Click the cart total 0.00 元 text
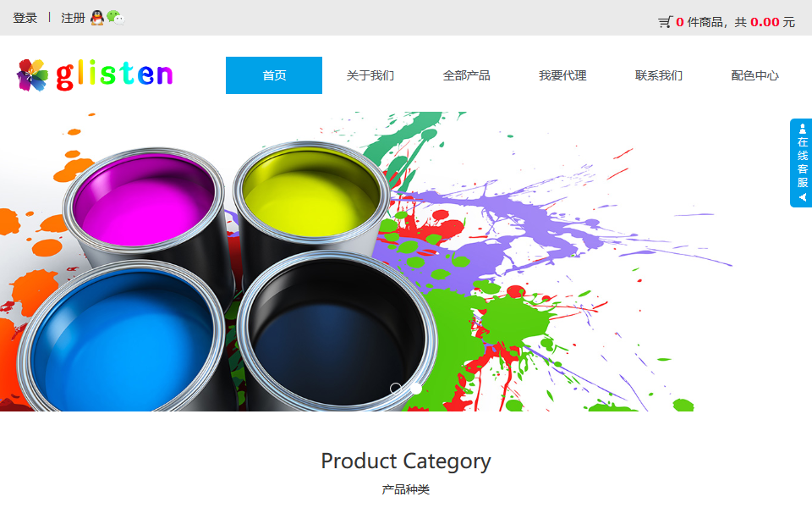 pos(772,22)
